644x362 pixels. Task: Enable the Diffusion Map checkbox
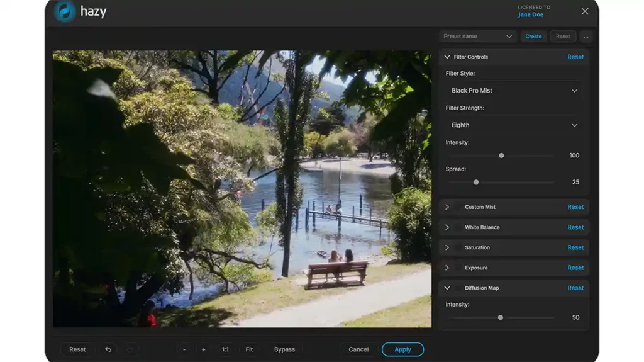pos(458,288)
